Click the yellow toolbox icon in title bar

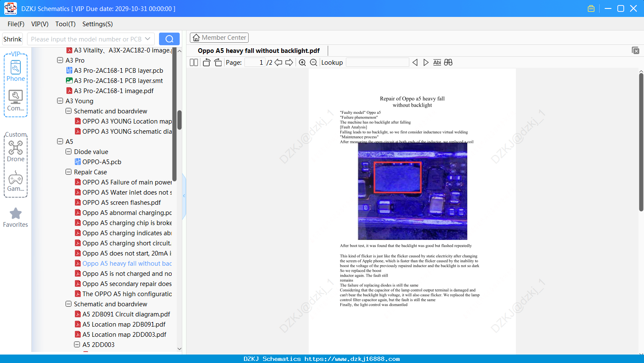click(591, 8)
